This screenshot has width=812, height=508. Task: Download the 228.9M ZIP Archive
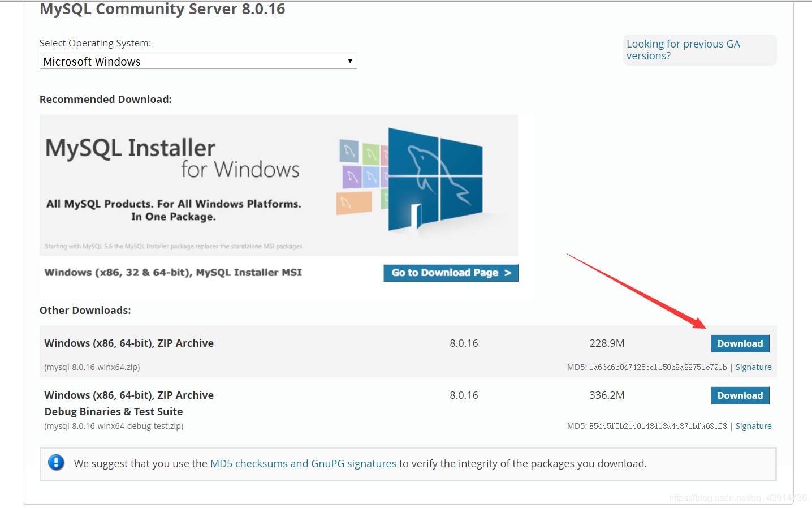[740, 343]
